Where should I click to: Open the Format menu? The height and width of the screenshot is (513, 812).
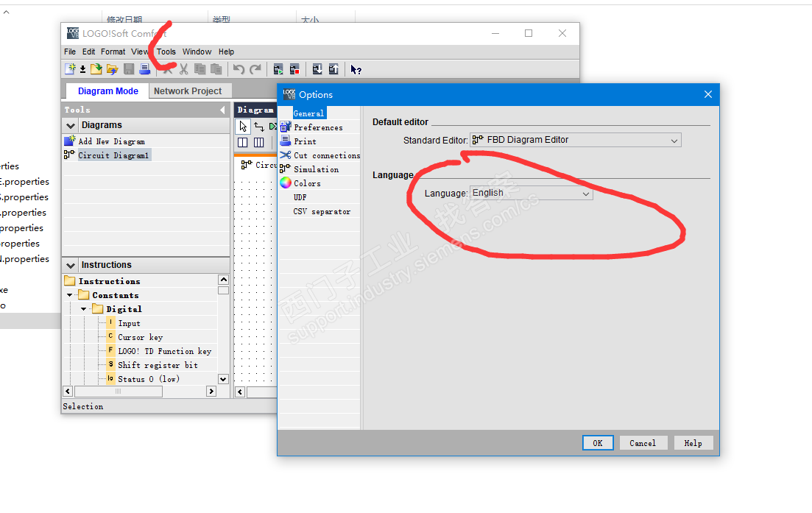tap(113, 52)
